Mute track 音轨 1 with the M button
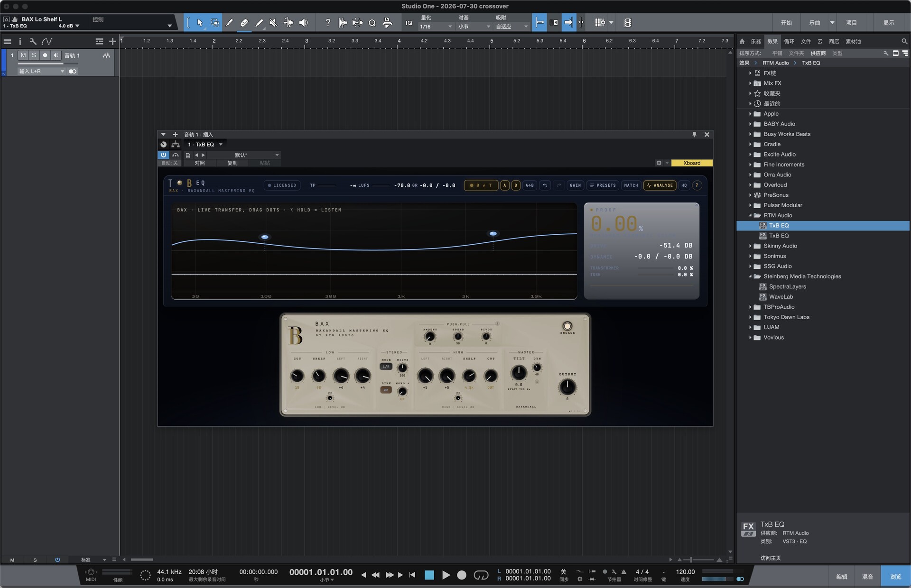Viewport: 911px width, 588px height. (23, 55)
